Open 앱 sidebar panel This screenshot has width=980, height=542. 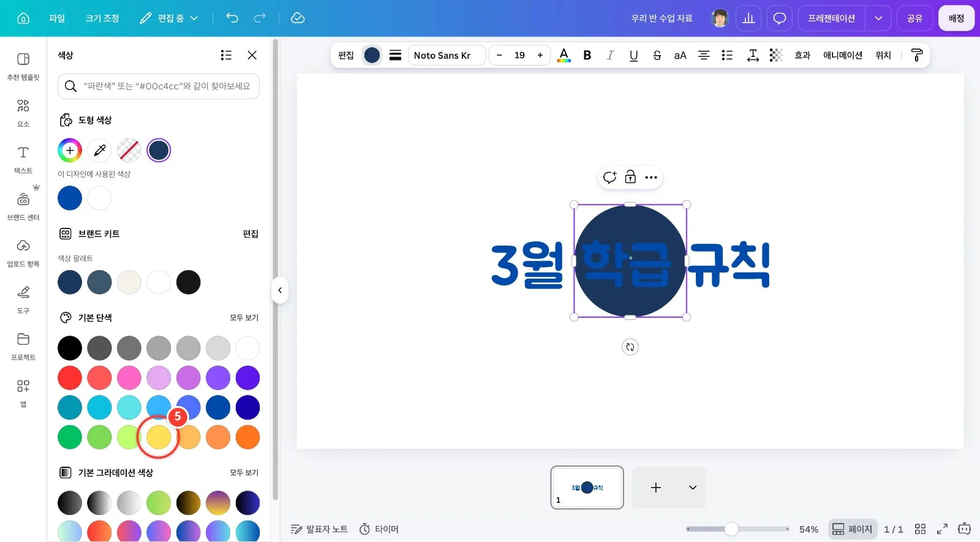[23, 393]
